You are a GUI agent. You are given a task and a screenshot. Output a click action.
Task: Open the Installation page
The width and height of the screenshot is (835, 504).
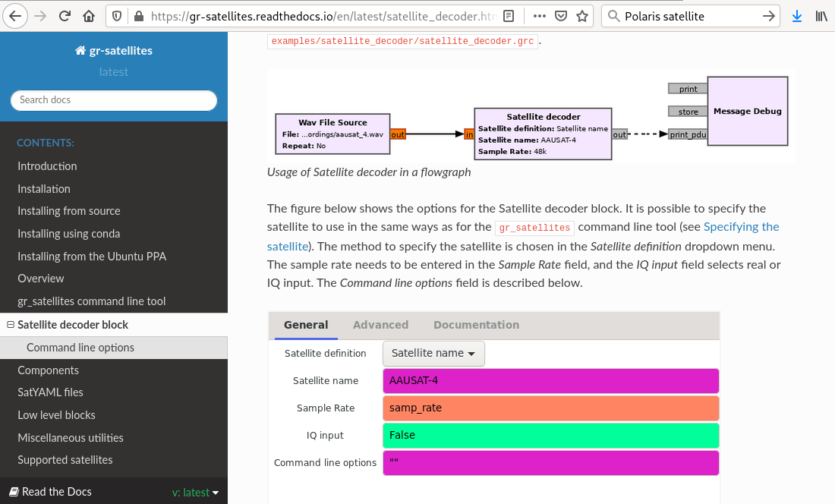(44, 189)
